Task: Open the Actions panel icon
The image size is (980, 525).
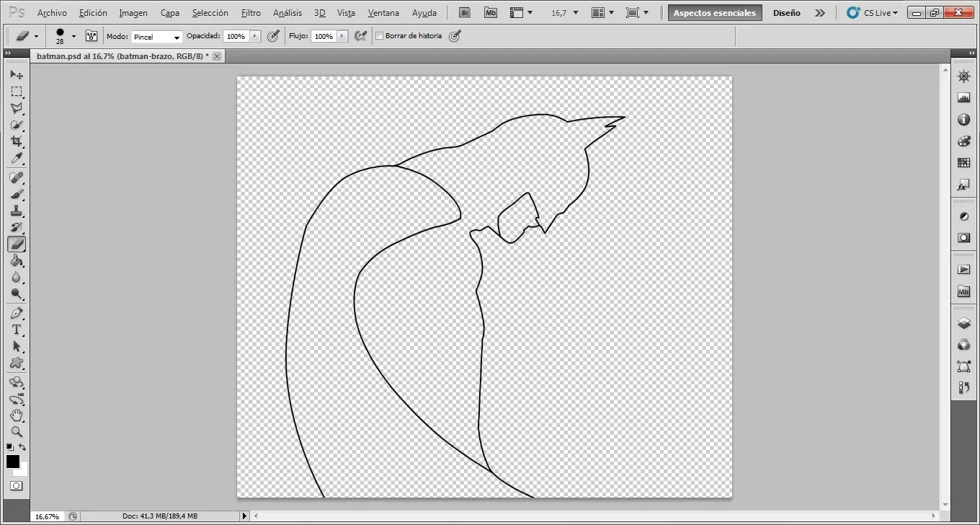Action: click(963, 270)
